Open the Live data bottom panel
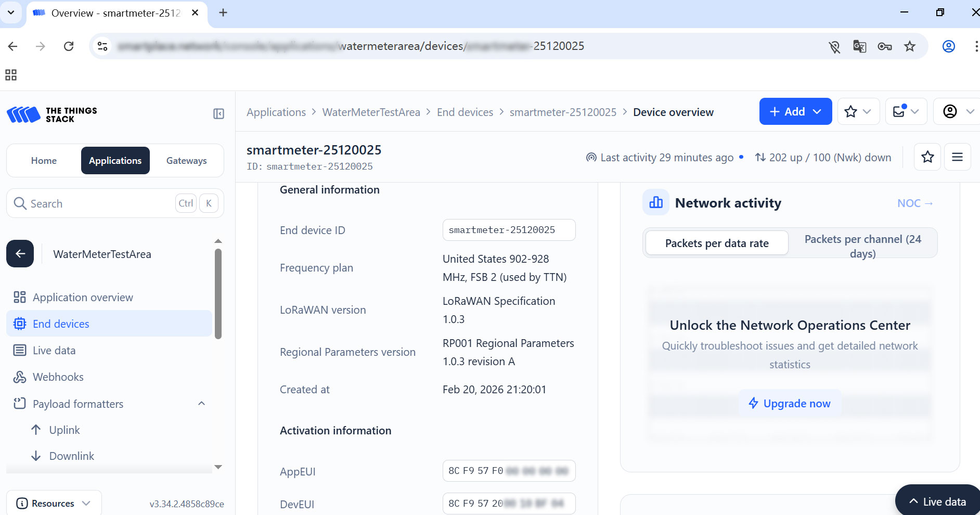 coord(937,501)
